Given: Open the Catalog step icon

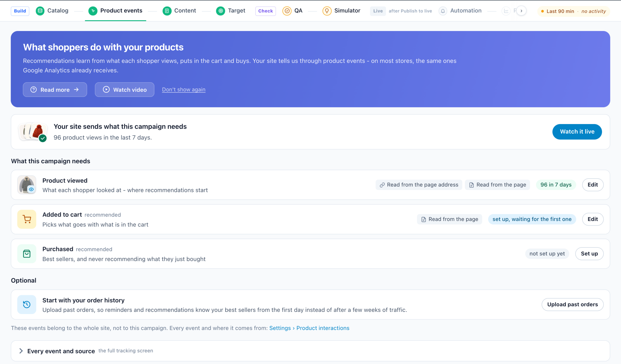Looking at the screenshot, I should tap(40, 11).
